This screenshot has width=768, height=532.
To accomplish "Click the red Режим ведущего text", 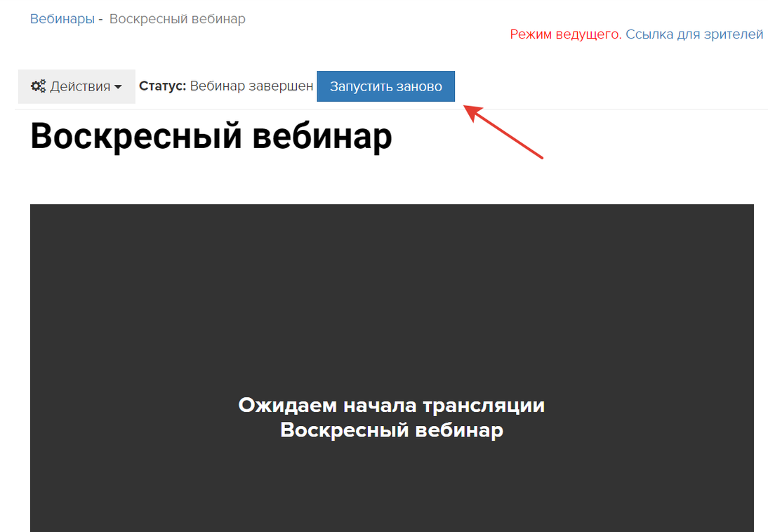I will pyautogui.click(x=565, y=34).
